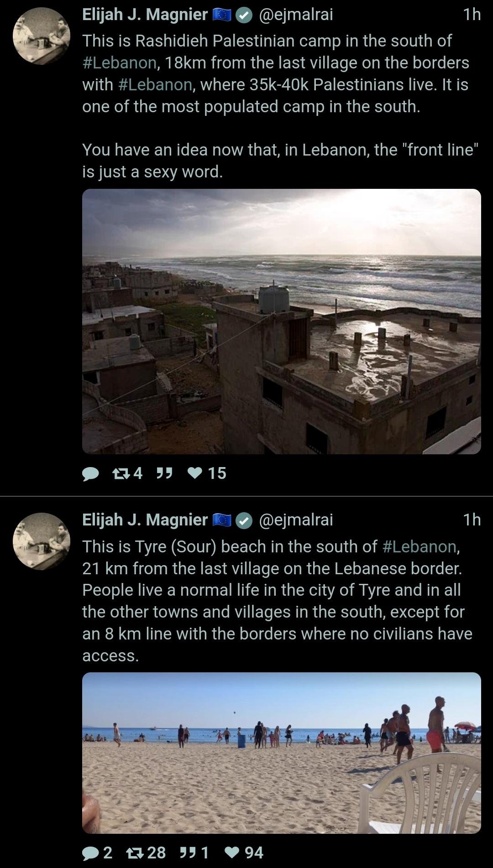The image size is (493, 868).
Task: Open Elijah J. Magnier's avatar in second tweet
Action: click(42, 541)
